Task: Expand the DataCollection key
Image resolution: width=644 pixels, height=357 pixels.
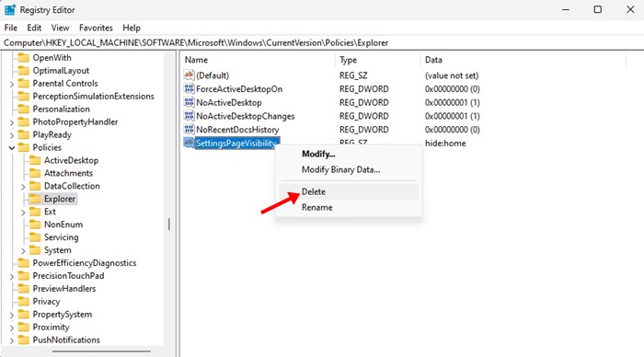Action: [x=23, y=187]
